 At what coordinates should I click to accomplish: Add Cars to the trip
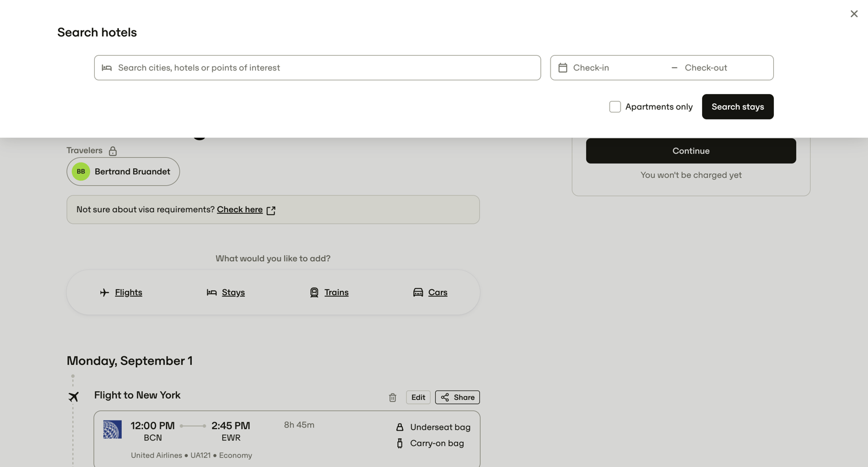coord(437,293)
